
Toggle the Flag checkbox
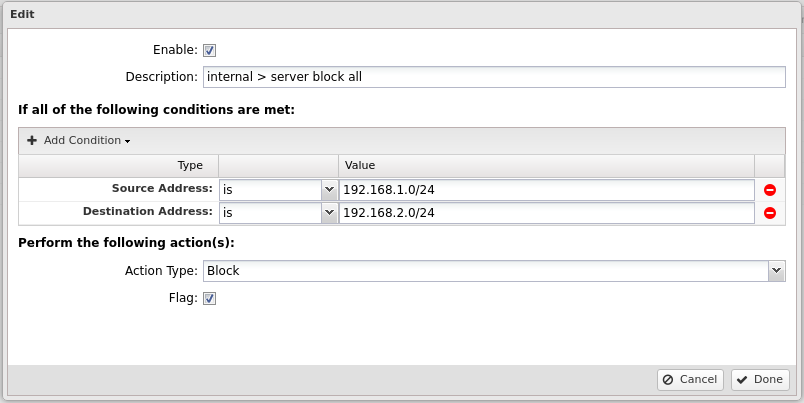[x=209, y=298]
